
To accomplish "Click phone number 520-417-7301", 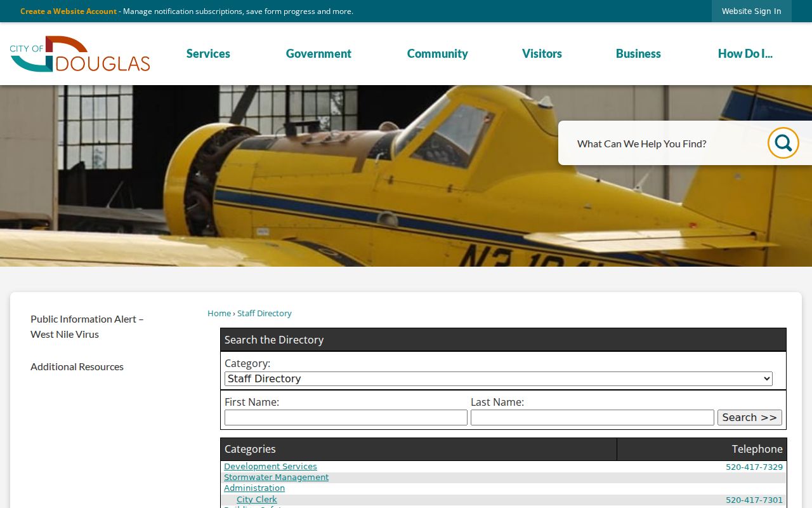I will [754, 500].
